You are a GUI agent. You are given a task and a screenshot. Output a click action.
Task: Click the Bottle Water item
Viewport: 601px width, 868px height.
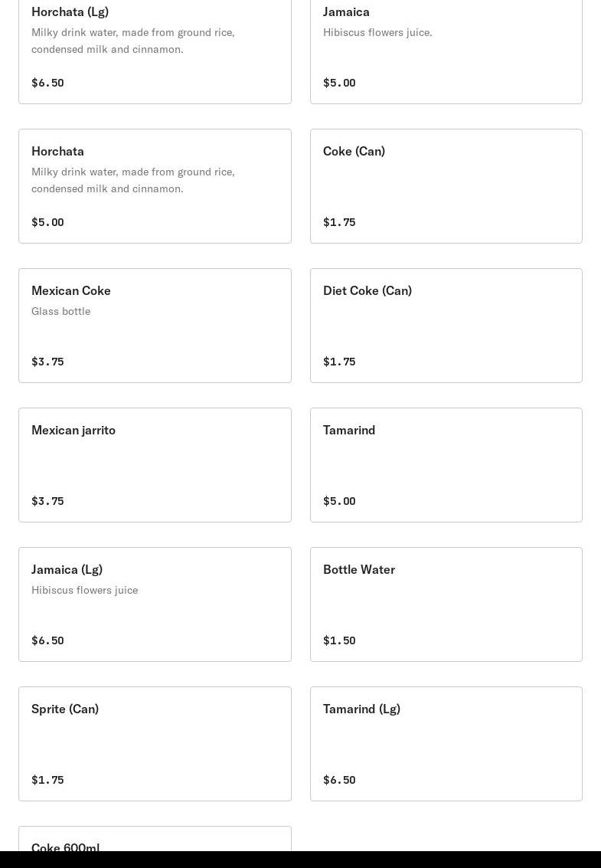pyautogui.click(x=446, y=604)
